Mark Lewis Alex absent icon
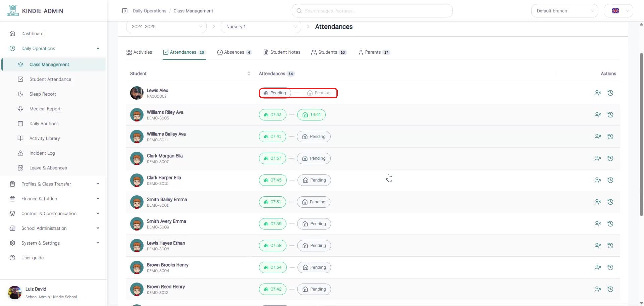This screenshot has height=306, width=644. pos(597,93)
